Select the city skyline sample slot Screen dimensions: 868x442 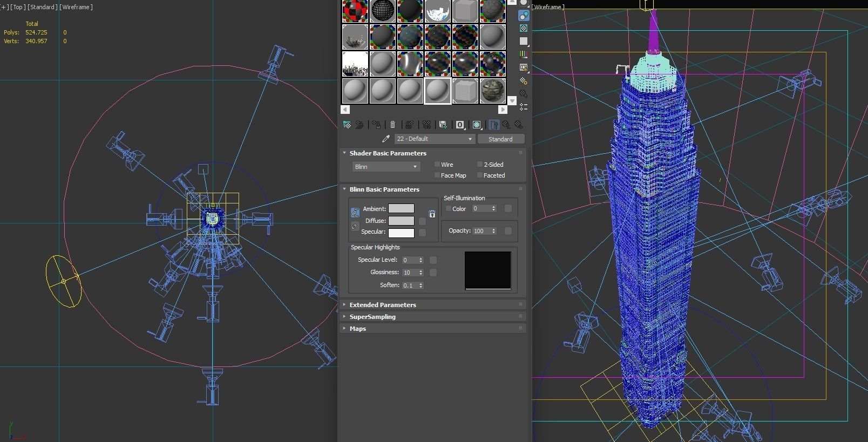click(x=355, y=64)
